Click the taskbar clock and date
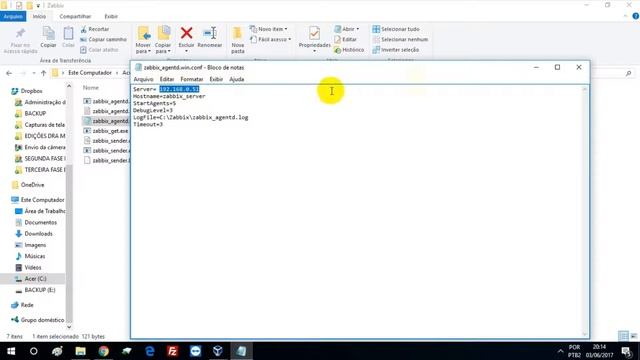This screenshot has width=640, height=360. pyautogui.click(x=599, y=351)
